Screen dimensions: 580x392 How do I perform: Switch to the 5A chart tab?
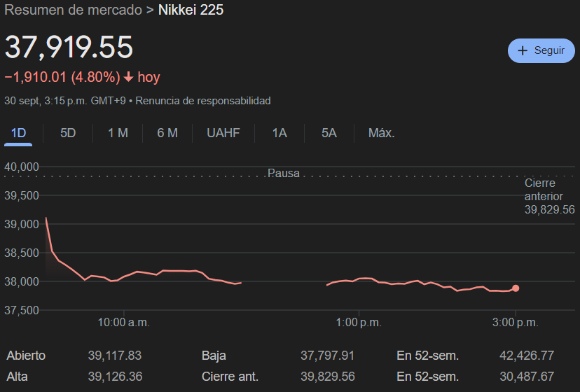pyautogui.click(x=329, y=133)
